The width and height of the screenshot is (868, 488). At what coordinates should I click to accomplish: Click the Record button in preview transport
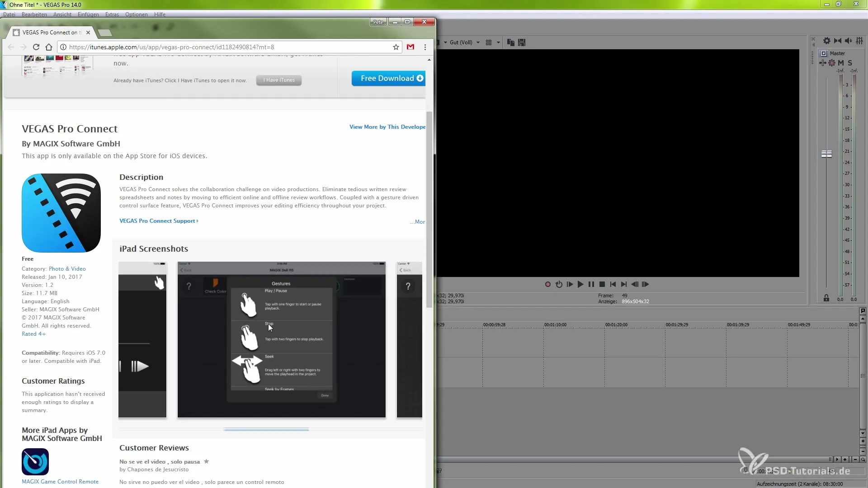click(x=547, y=284)
